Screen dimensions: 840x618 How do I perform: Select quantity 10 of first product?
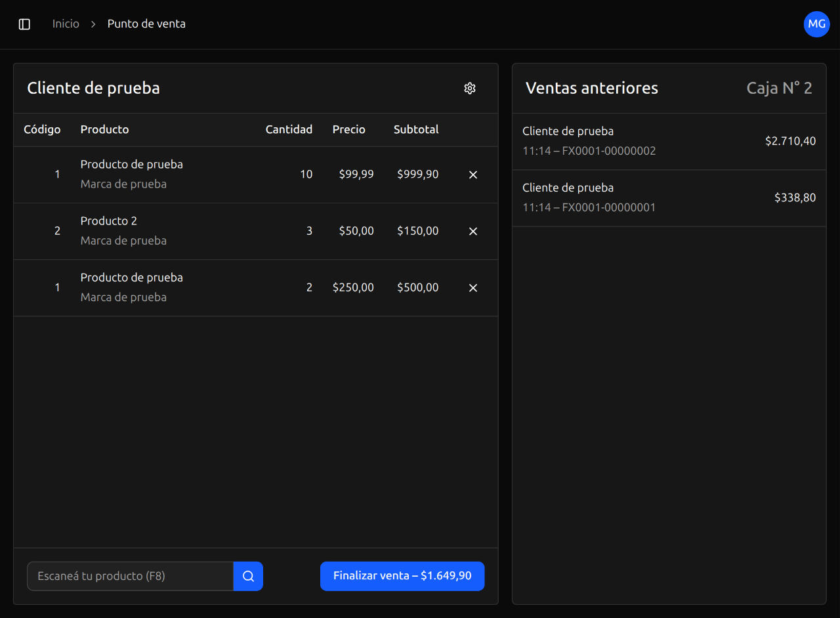(306, 175)
